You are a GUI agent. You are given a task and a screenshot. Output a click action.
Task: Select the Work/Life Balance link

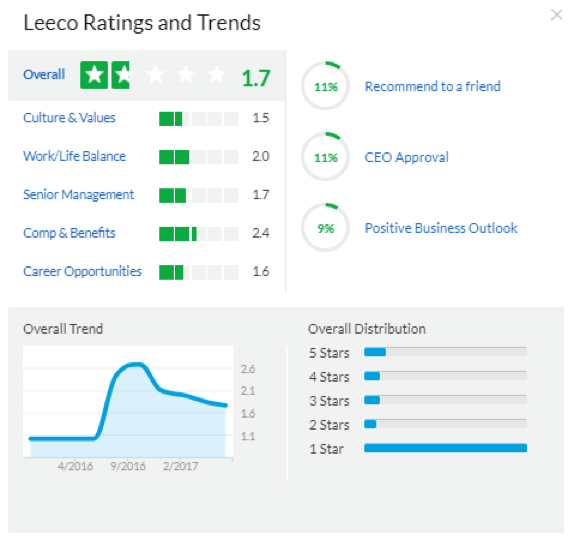74,156
